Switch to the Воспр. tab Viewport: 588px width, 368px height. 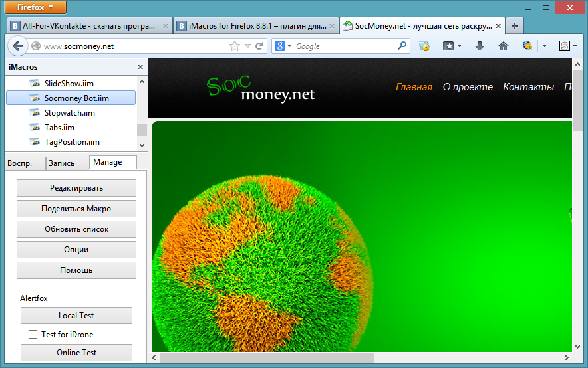pos(25,163)
